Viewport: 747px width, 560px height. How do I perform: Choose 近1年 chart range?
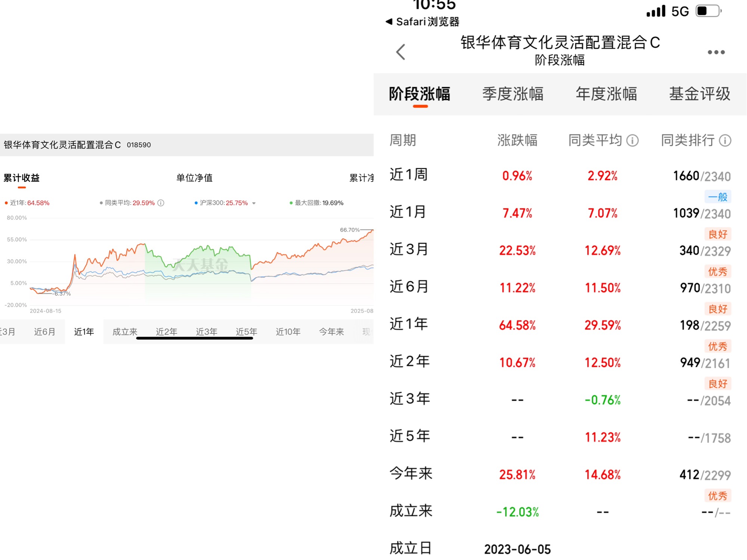84,332
